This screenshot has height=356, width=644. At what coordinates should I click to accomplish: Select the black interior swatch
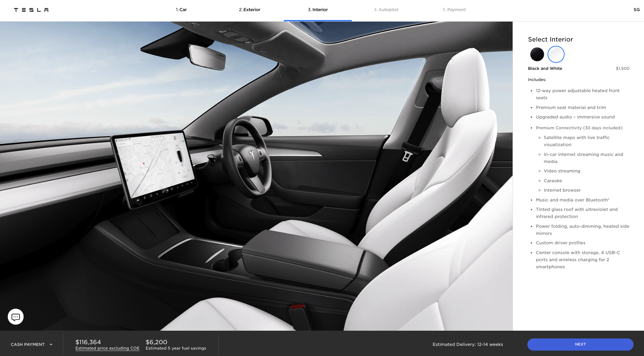tap(537, 54)
